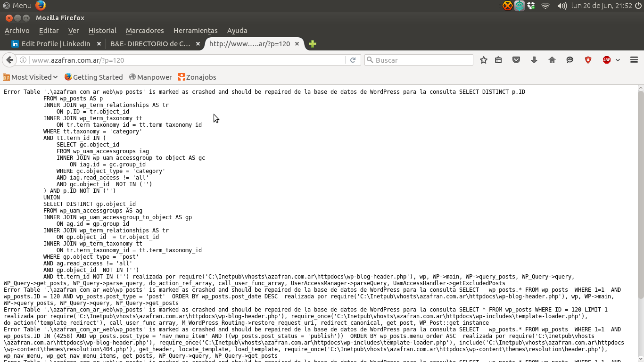Image resolution: width=644 pixels, height=362 pixels.
Task: Open a new tab with the plus icon
Action: [312, 44]
